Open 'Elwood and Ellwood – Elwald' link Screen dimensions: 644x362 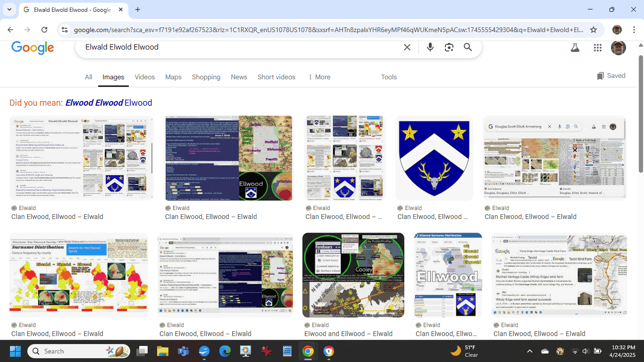click(348, 334)
